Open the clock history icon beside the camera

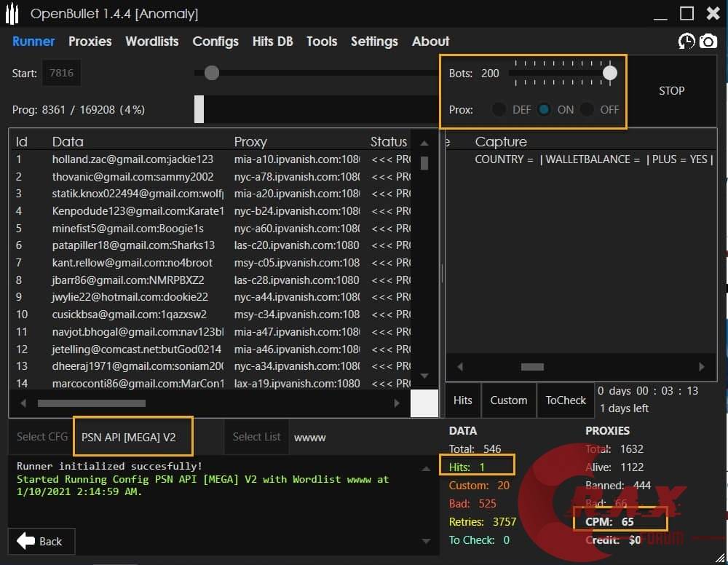point(687,42)
